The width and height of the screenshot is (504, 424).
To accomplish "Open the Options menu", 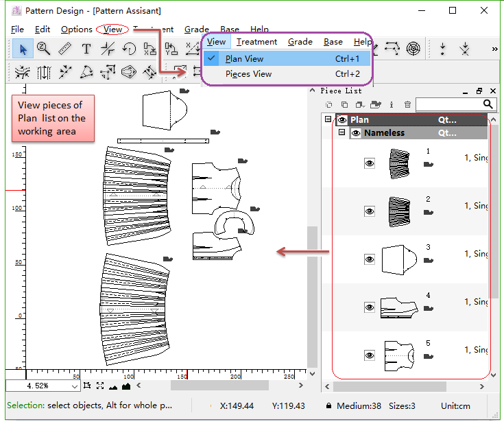I will 76,30.
